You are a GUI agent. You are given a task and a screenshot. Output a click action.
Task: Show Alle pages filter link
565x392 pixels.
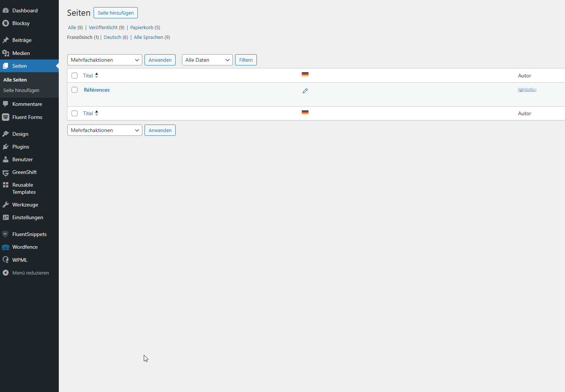(75, 27)
